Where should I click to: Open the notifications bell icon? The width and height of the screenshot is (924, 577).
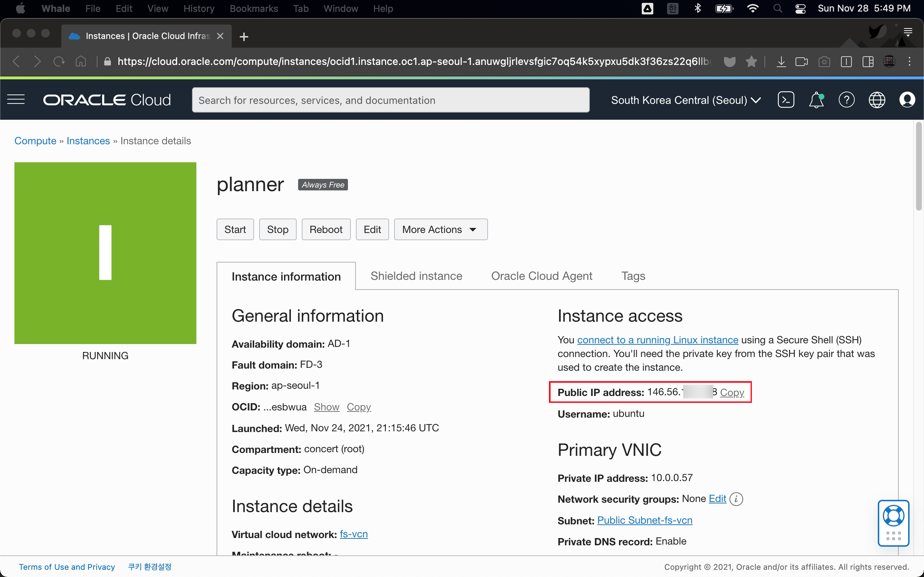[x=816, y=100]
